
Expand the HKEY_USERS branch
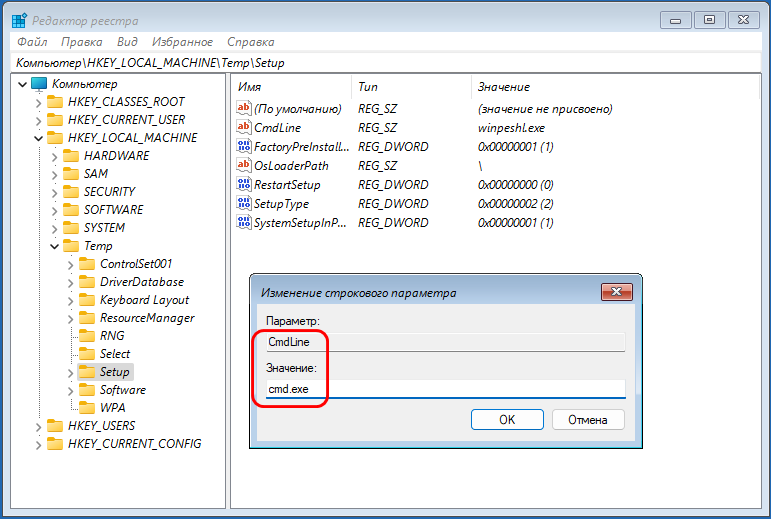(38, 427)
